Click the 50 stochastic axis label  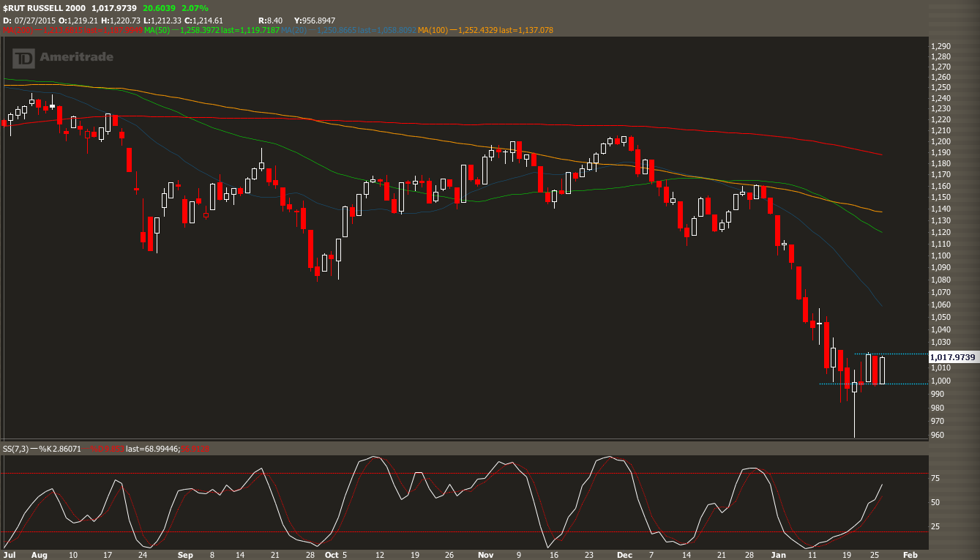(x=935, y=502)
